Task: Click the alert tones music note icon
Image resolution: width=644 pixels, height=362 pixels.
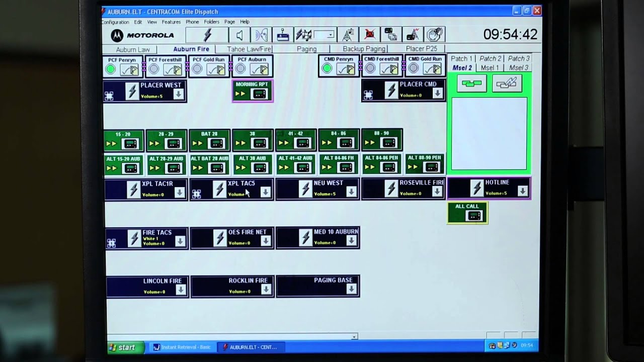Action: tap(303, 35)
